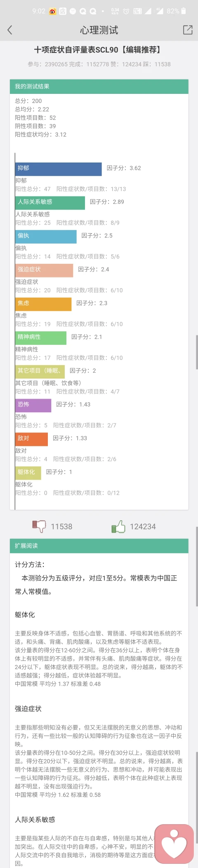Tap the like count 124234
This screenshot has height=868, width=198.
pos(143,526)
